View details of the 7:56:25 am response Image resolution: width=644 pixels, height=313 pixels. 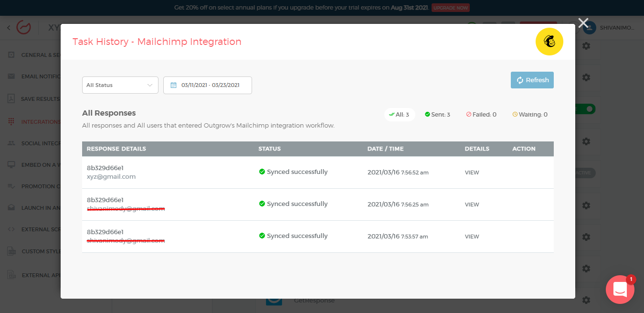472,205
